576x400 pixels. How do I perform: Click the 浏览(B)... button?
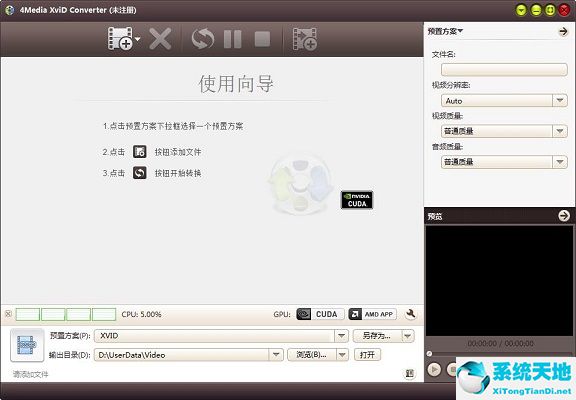coord(312,355)
